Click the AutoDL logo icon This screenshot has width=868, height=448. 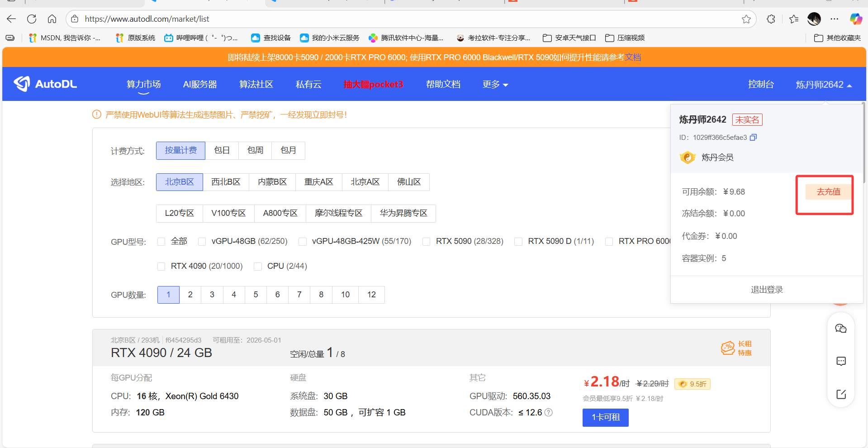point(22,84)
